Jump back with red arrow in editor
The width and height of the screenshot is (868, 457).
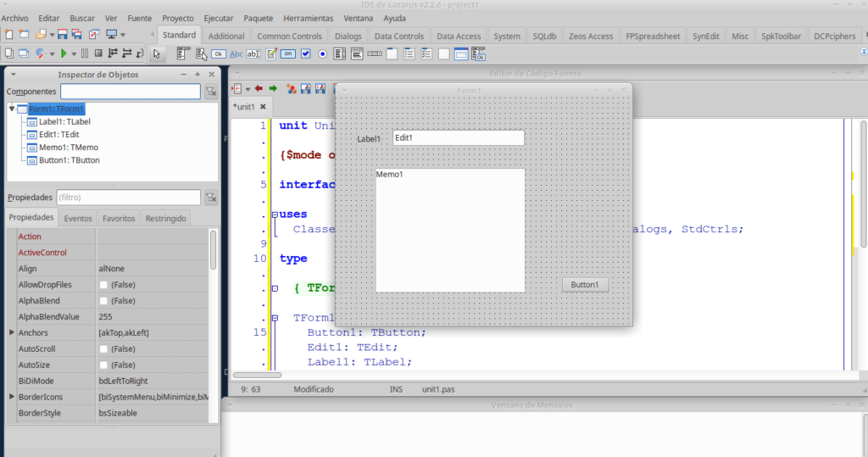(x=259, y=89)
